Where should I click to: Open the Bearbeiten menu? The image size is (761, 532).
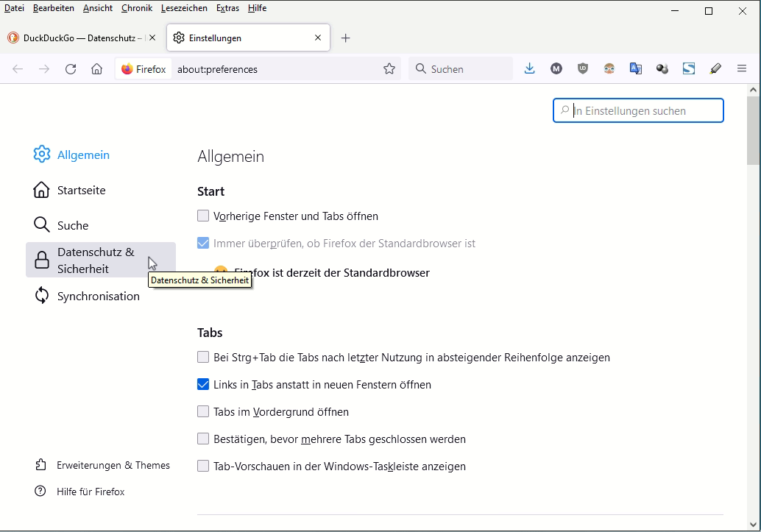[54, 8]
